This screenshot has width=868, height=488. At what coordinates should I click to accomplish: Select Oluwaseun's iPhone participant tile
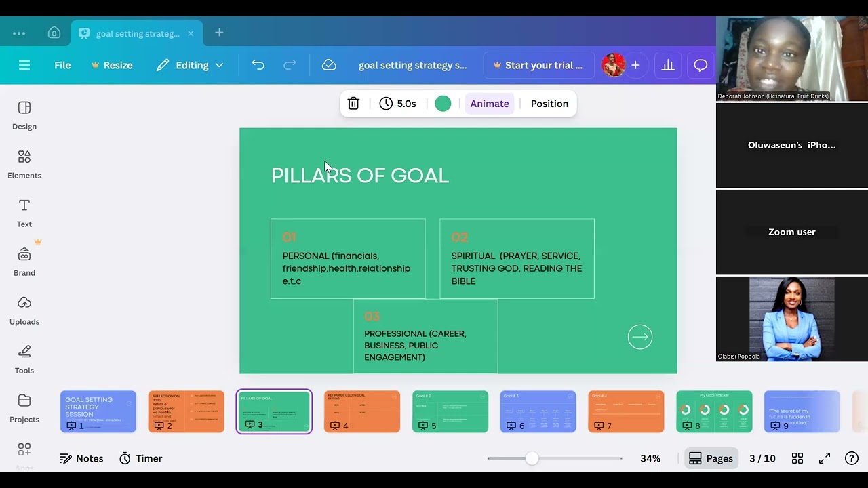click(x=792, y=145)
